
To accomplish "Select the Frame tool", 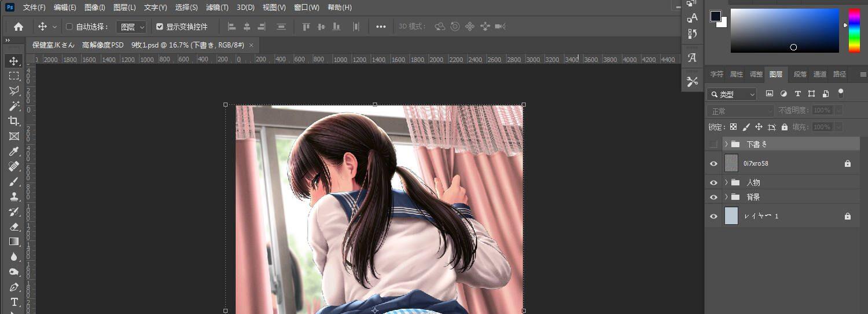I will (14, 136).
